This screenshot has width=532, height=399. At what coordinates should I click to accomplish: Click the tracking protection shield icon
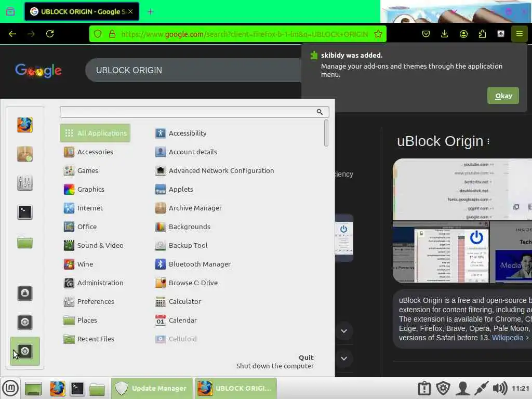click(98, 34)
